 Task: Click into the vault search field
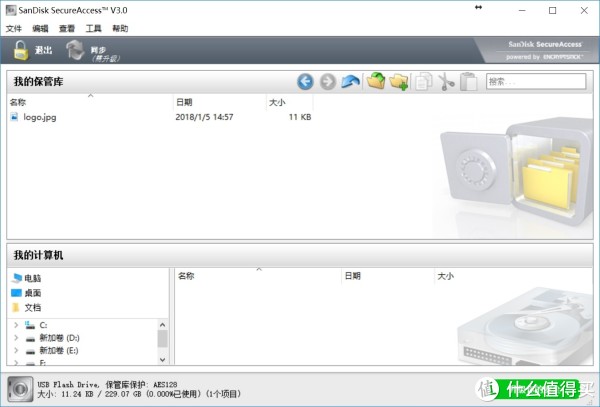click(x=536, y=81)
